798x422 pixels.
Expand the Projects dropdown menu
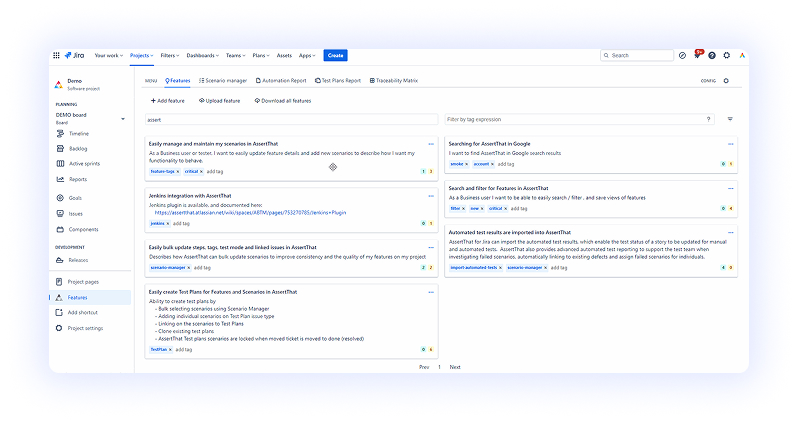[x=143, y=55]
